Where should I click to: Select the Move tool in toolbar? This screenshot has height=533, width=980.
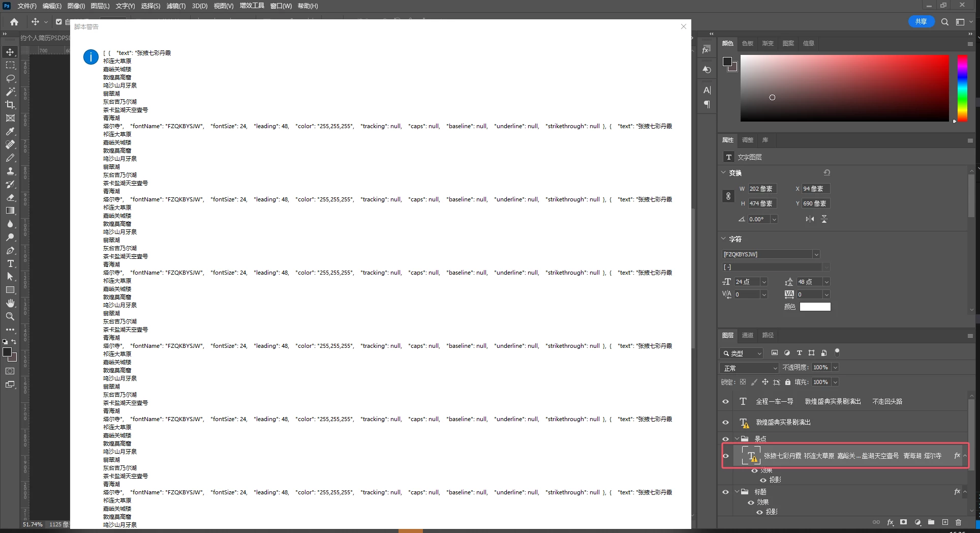(x=10, y=52)
